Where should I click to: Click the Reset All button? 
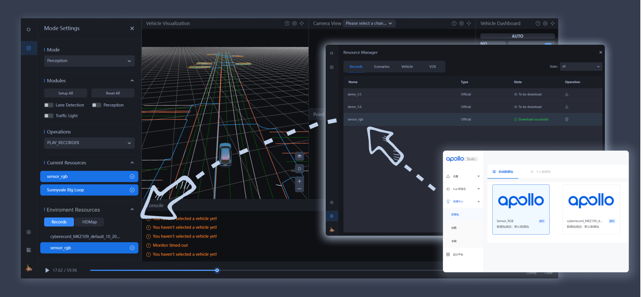(x=113, y=93)
